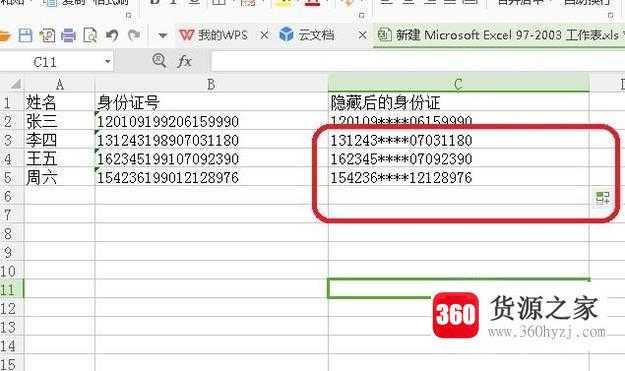Click the Print icon
The image size is (625, 371).
click(x=69, y=35)
